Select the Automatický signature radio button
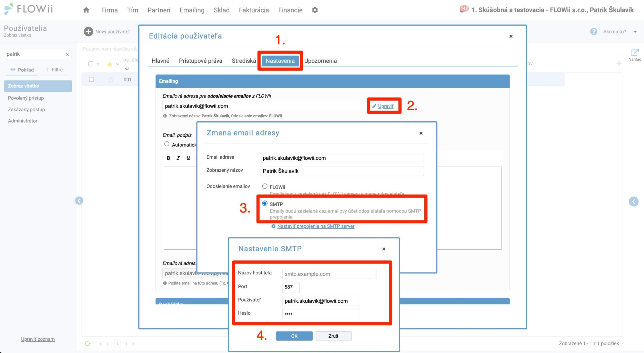Image resolution: width=644 pixels, height=353 pixels. pyautogui.click(x=167, y=144)
